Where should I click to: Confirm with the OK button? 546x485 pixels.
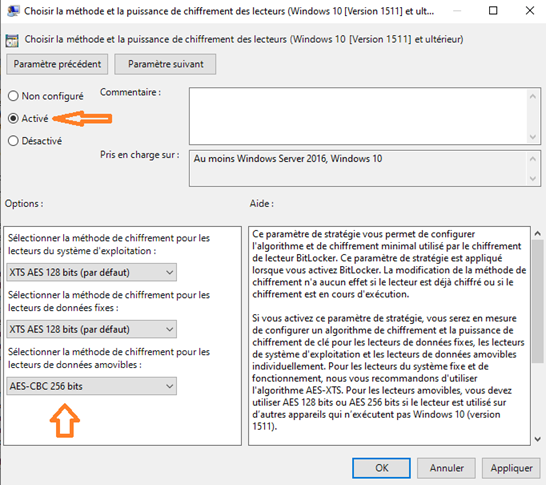coord(381,468)
